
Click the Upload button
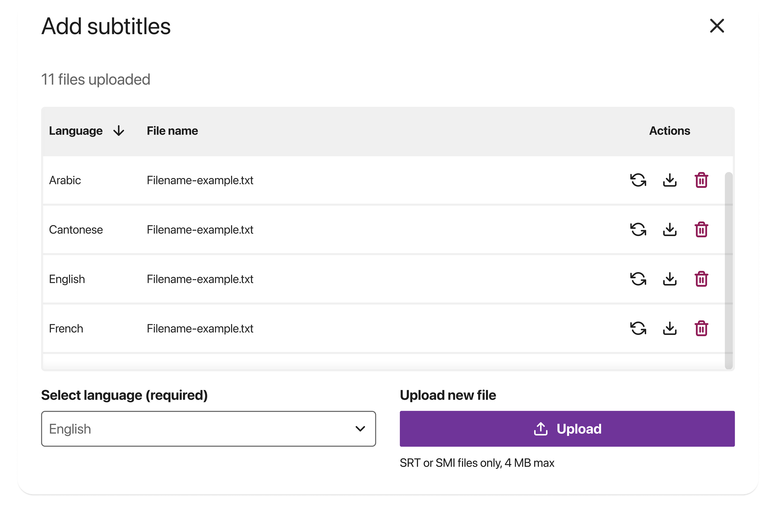[567, 429]
